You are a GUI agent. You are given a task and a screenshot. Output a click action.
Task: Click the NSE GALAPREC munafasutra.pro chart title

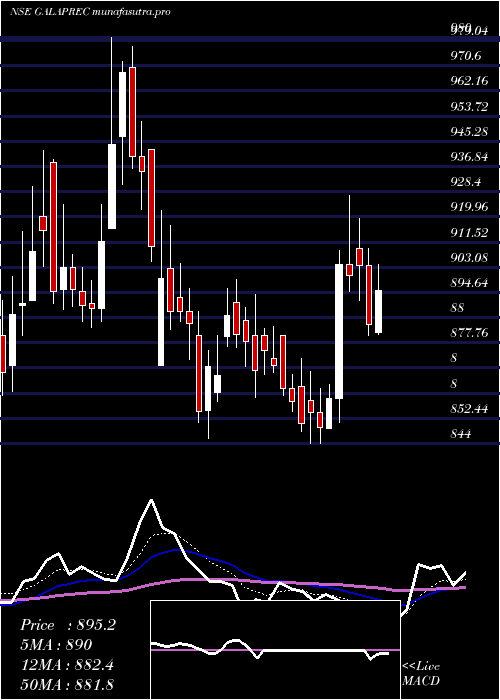pos(90,12)
